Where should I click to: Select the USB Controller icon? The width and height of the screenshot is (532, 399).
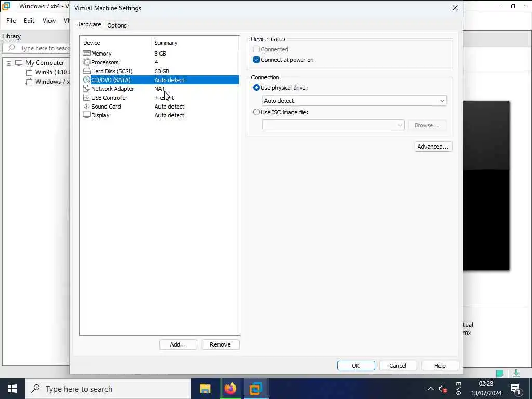tap(87, 97)
